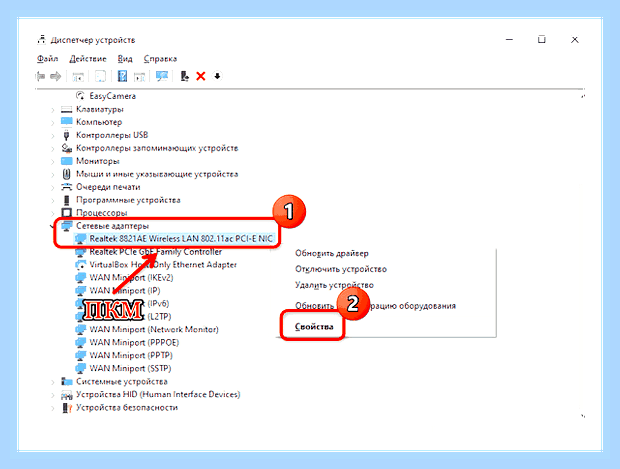Viewport: 620px width, 469px height.
Task: Choose Свойства in context menu
Action: click(x=314, y=327)
